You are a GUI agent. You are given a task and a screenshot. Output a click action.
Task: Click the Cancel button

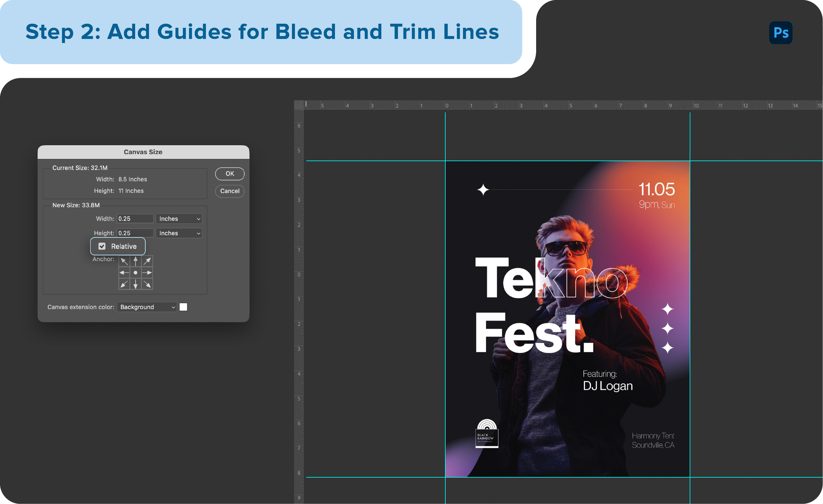[229, 191]
